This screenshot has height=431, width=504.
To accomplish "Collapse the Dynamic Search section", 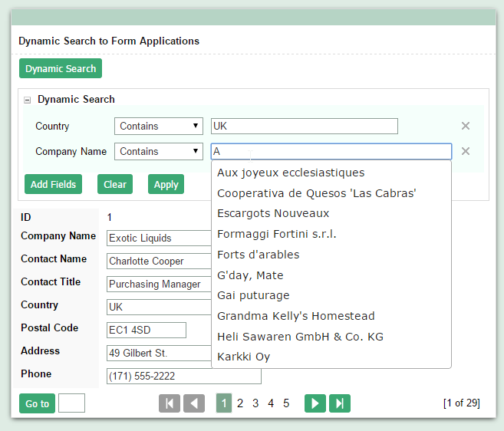I will point(28,100).
